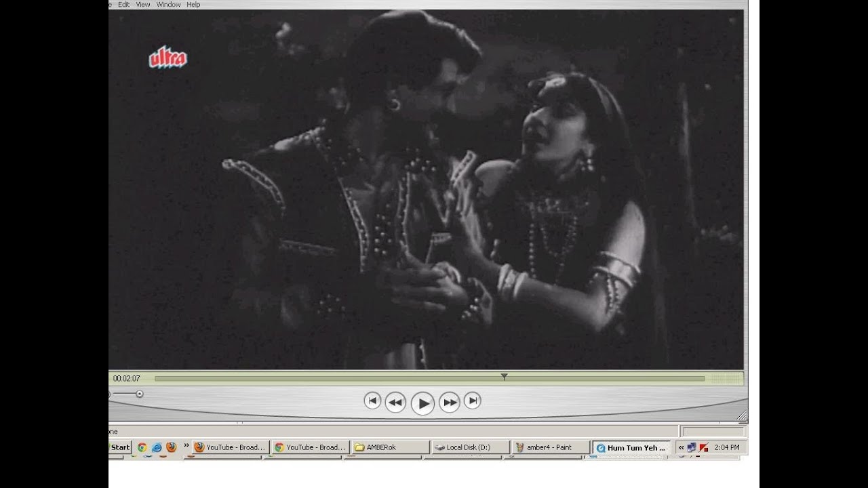Expand the hidden system tray icons
Screen dimensions: 868x488
pos(681,447)
